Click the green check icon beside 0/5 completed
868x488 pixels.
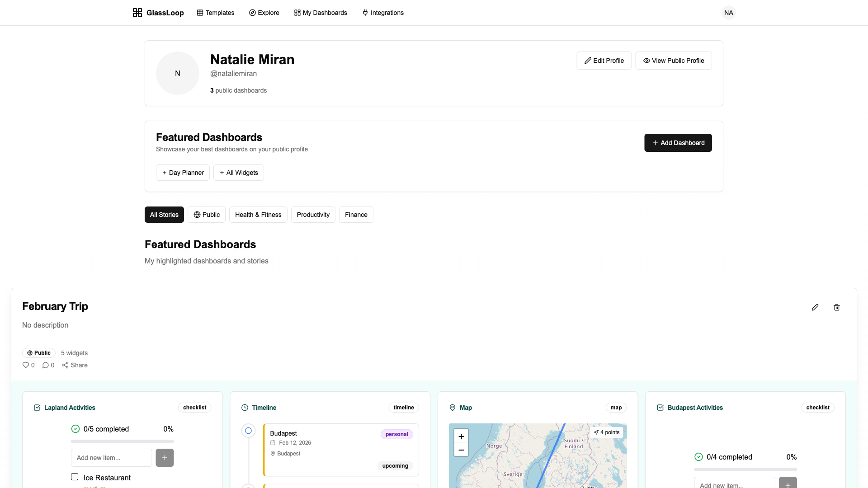(75, 429)
